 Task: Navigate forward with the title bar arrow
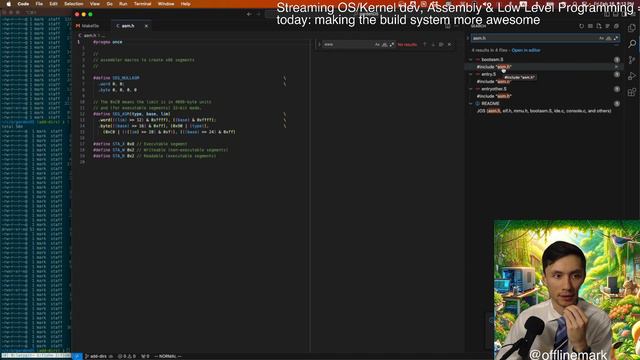click(258, 14)
